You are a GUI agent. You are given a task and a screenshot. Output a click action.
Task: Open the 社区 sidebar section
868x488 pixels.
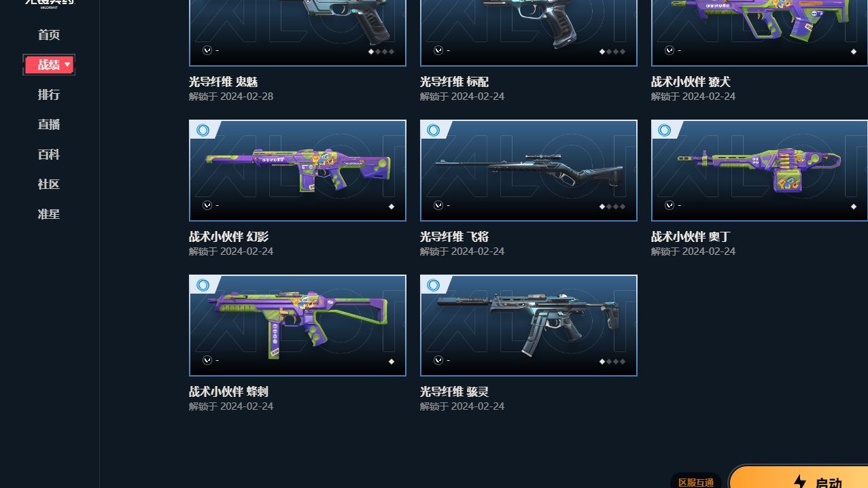[49, 184]
